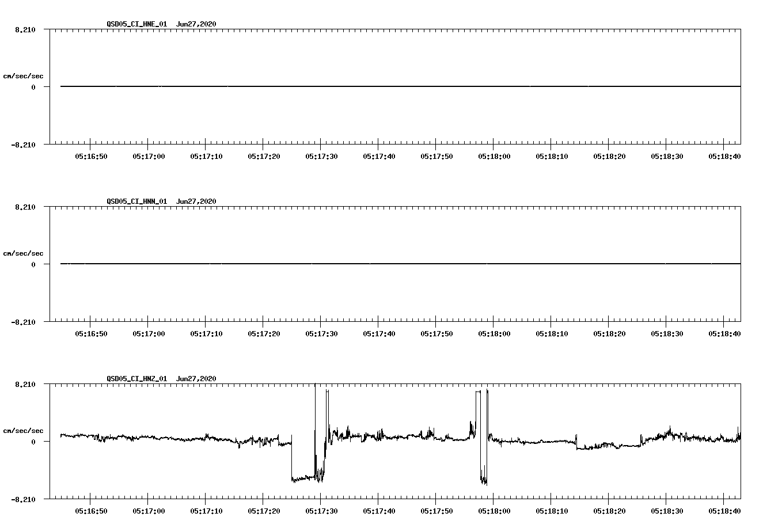Image resolution: width=782 pixels, height=532 pixels.
Task: Click the 05:18:00 time label on HNE plot
Action: pyautogui.click(x=494, y=157)
